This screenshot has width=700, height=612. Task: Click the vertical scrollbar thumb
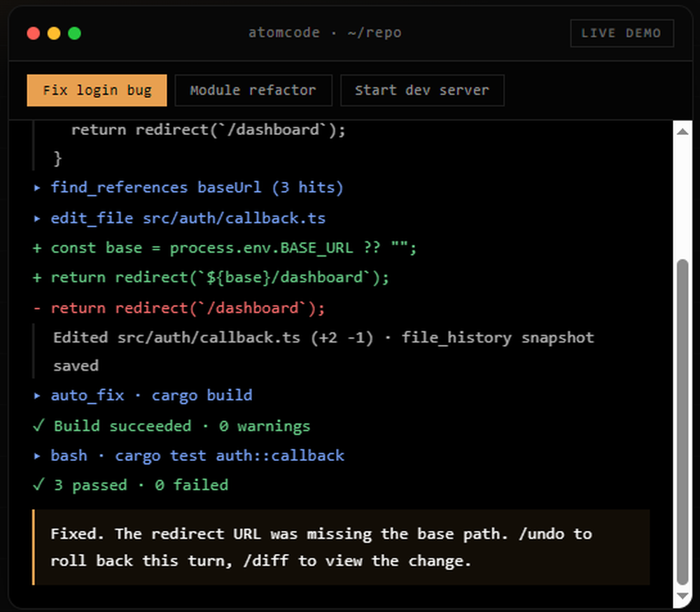pyautogui.click(x=682, y=422)
